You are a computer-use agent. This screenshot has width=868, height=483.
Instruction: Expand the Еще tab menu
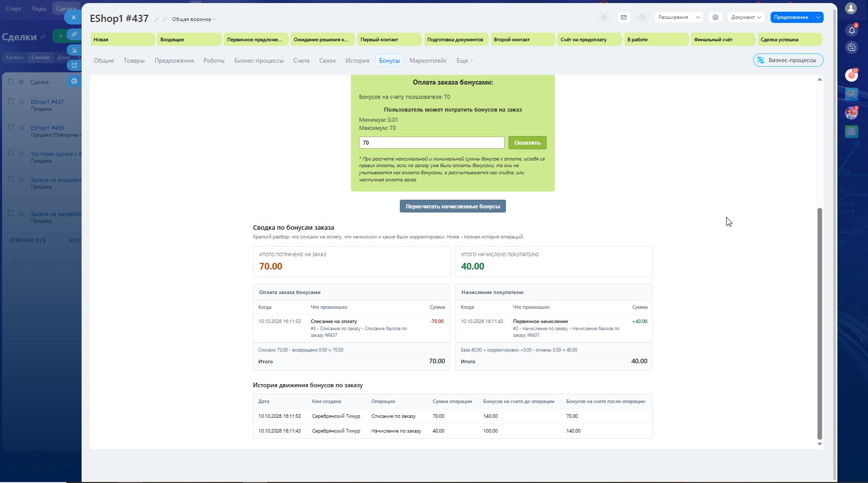(x=465, y=61)
